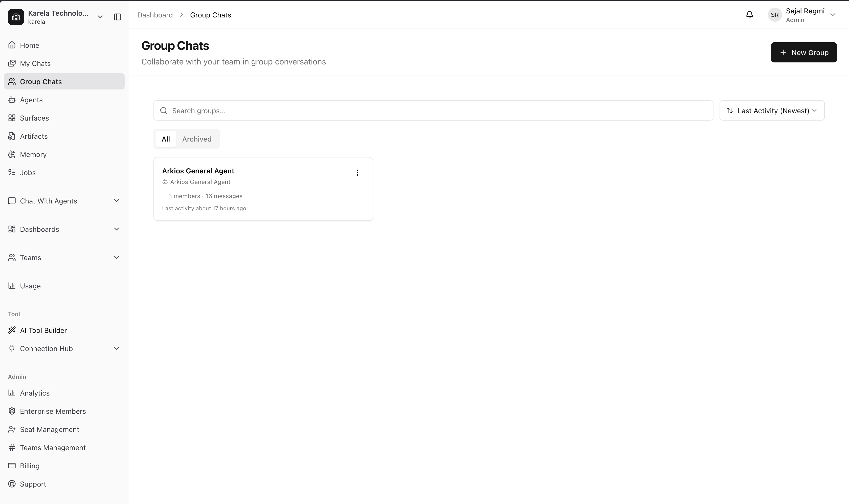The height and width of the screenshot is (504, 849).
Task: Open the Sajal Regmi account menu chevron
Action: point(833,15)
